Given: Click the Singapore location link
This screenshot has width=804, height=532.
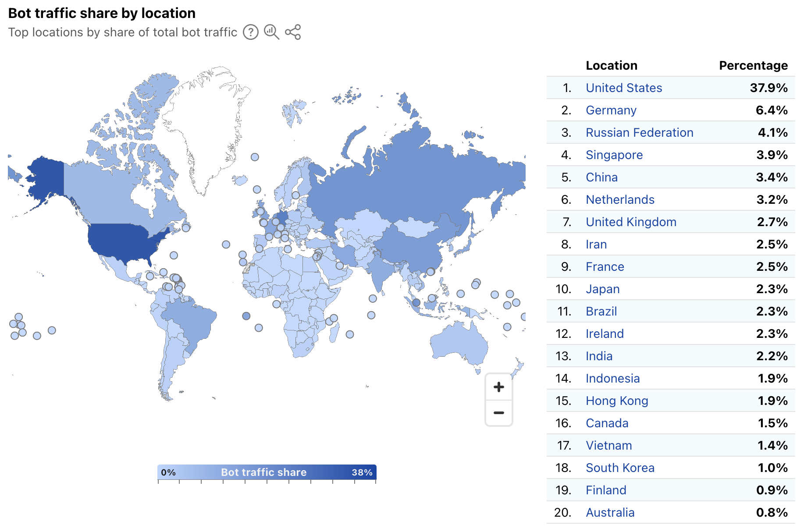Looking at the screenshot, I should tap(614, 155).
